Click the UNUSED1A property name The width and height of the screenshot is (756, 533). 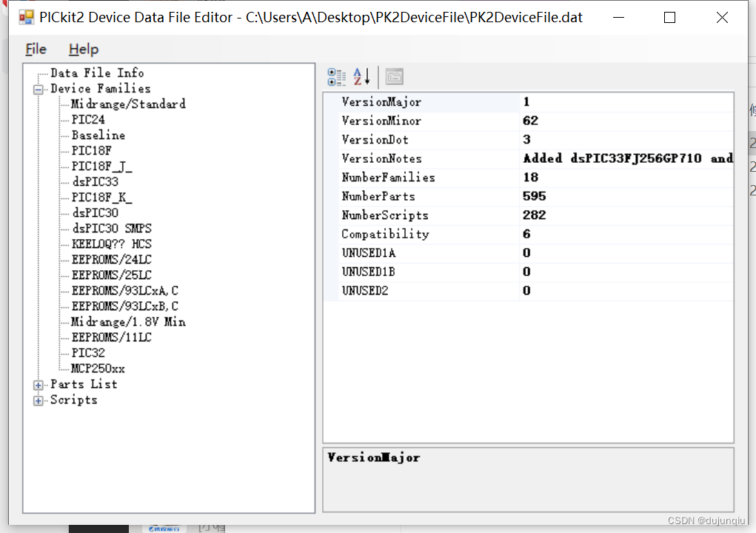(x=368, y=253)
